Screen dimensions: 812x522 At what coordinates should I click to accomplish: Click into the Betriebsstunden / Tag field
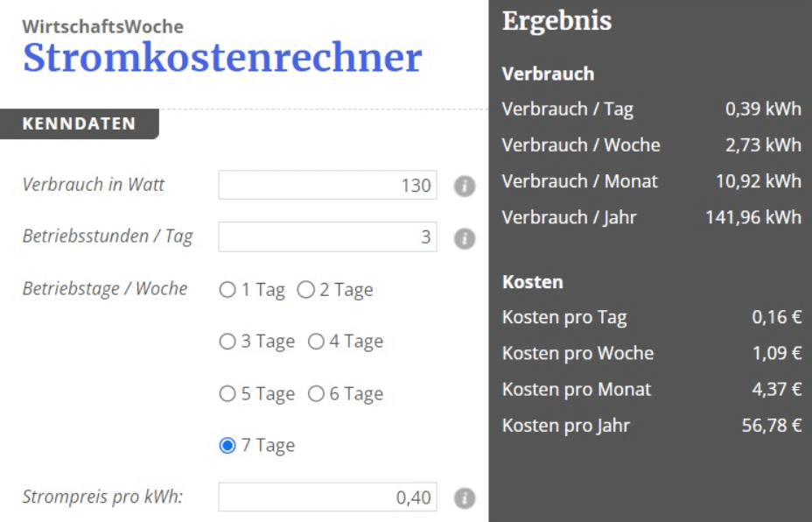tap(327, 236)
